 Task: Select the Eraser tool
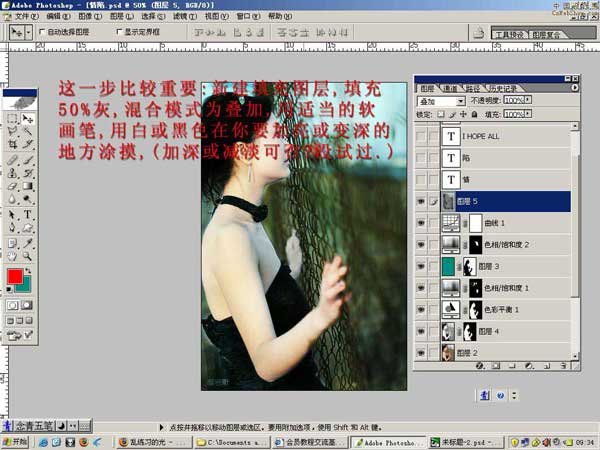12,186
